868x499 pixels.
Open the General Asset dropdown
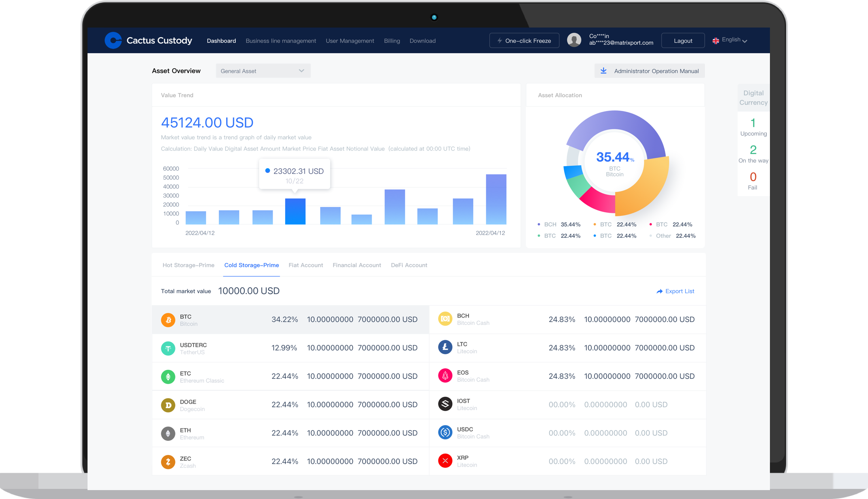(x=263, y=71)
